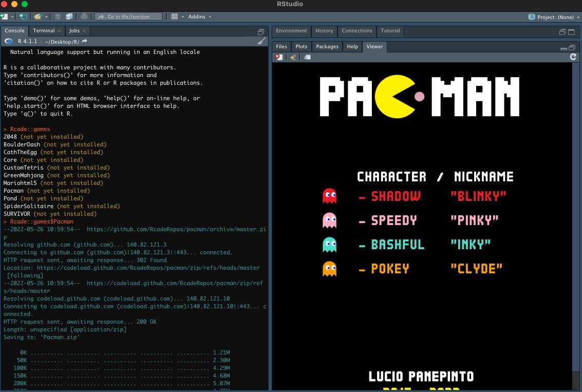Open the panes layout dropdown arrow
This screenshot has width=582, height=392.
coord(183,17)
